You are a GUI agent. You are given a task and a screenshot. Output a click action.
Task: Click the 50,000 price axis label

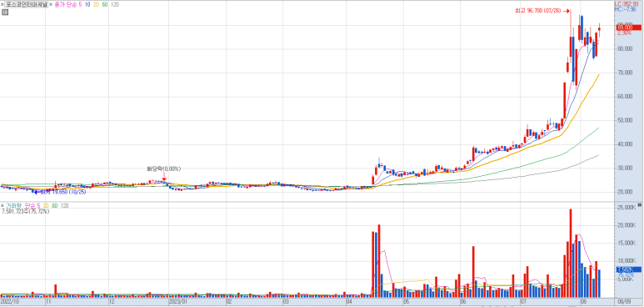click(x=624, y=121)
